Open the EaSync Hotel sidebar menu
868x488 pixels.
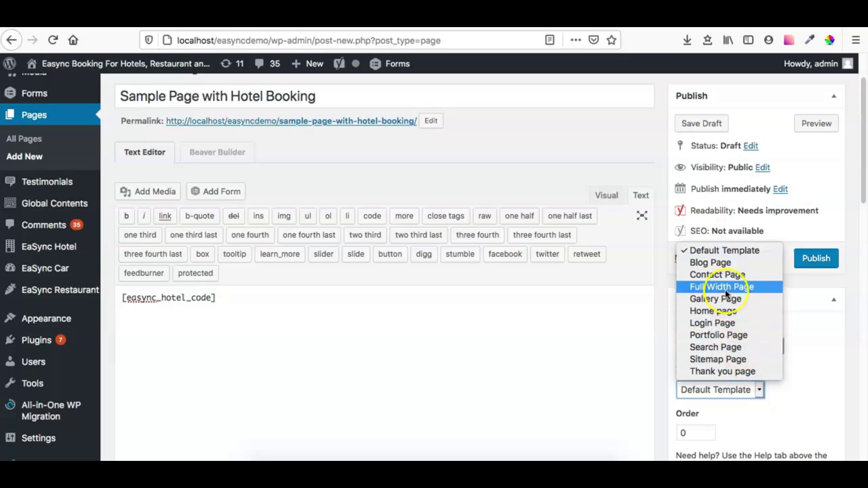click(x=48, y=246)
